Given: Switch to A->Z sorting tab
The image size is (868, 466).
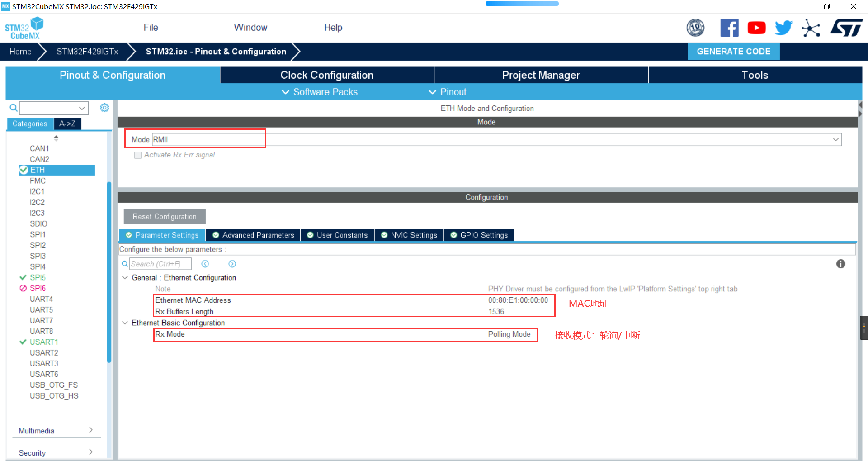Looking at the screenshot, I should coord(67,124).
